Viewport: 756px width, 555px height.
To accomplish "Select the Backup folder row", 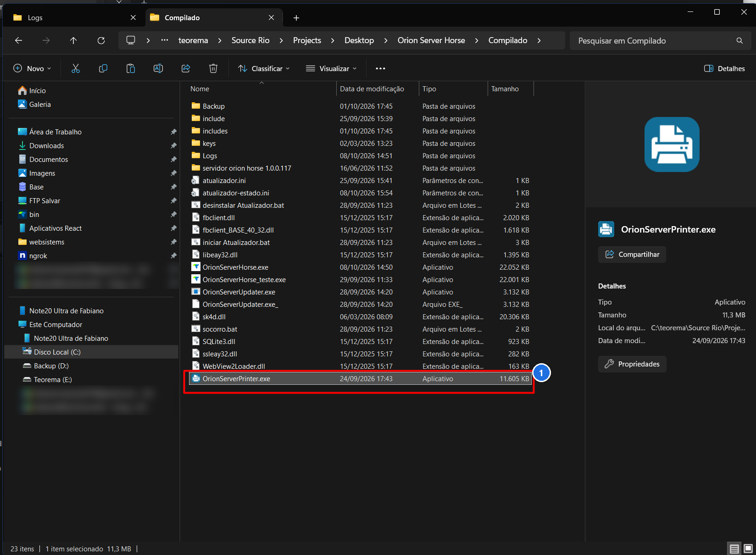I will coord(360,106).
